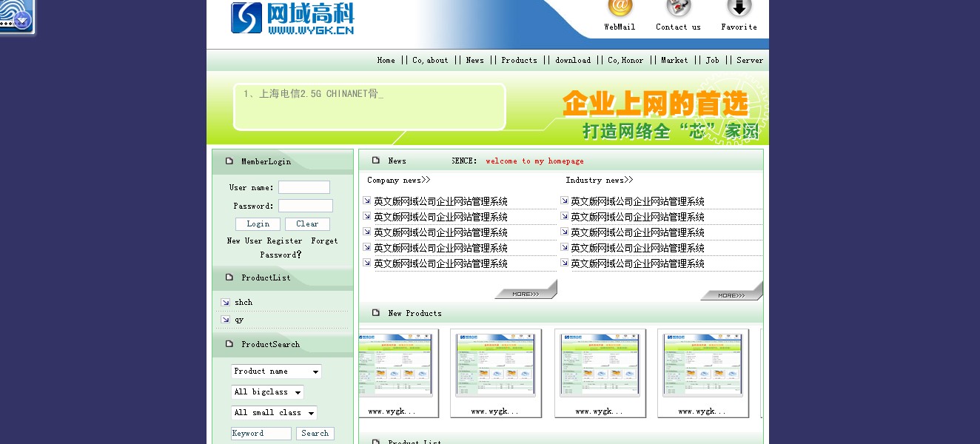Expand the Product name dropdown

point(277,371)
